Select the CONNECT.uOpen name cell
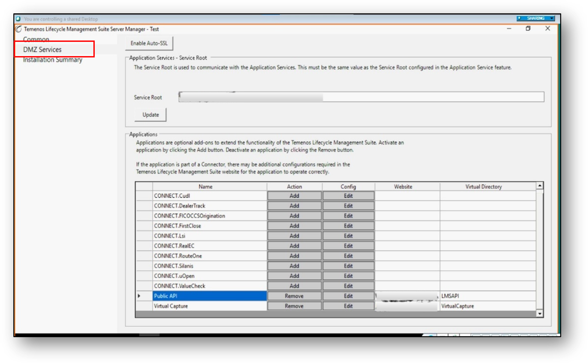Image resolution: width=588 pixels, height=364 pixels. (x=209, y=276)
